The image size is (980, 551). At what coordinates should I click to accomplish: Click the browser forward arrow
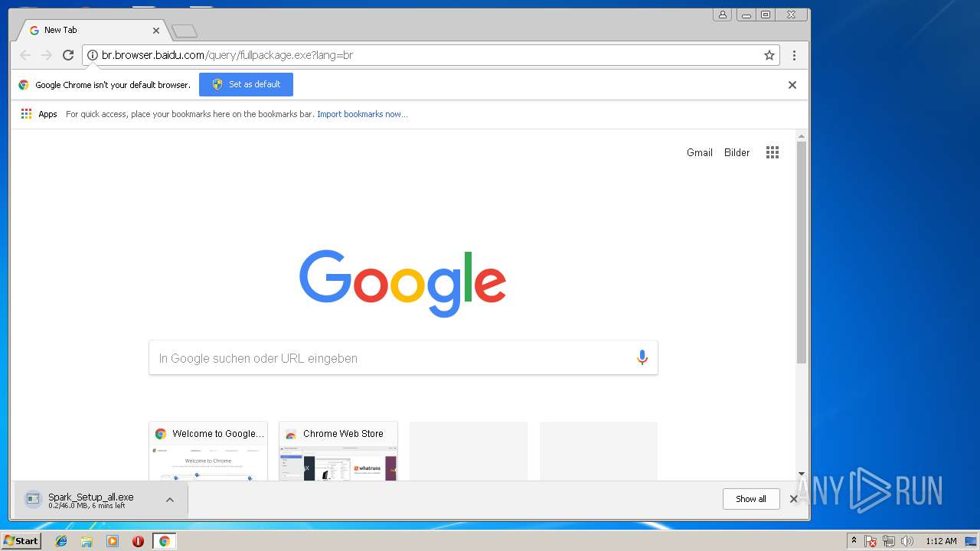47,55
